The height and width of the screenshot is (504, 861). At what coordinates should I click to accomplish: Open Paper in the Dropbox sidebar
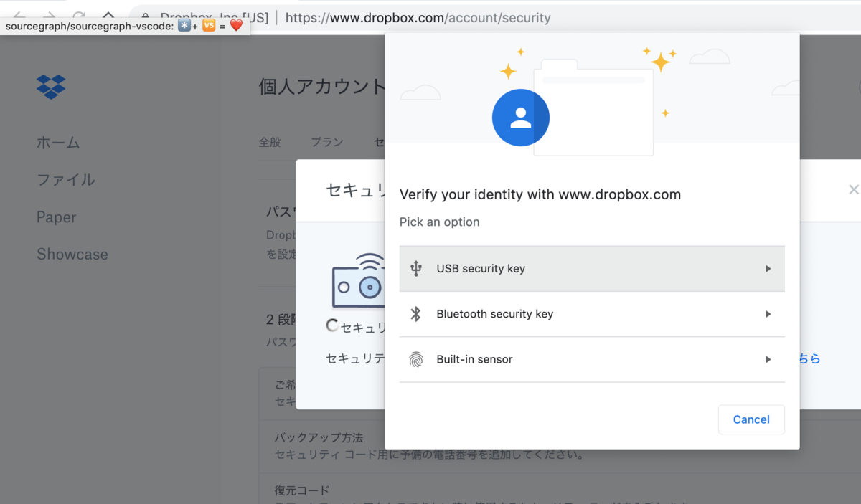click(56, 217)
